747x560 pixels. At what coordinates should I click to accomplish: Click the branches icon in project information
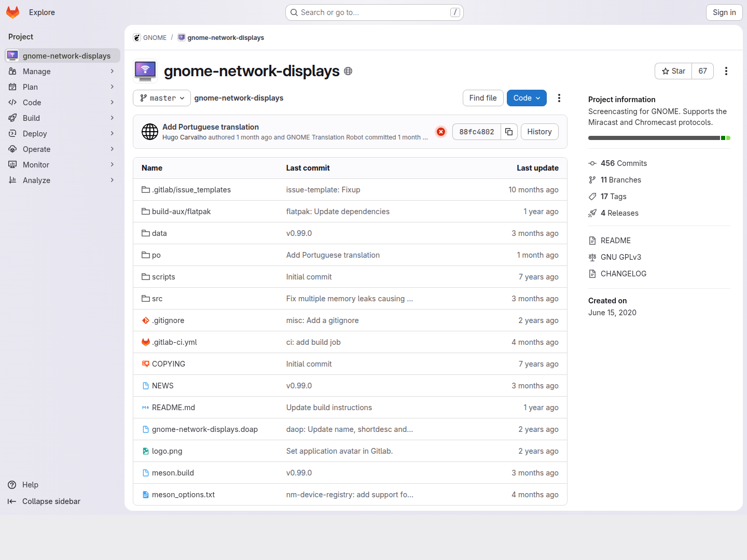(592, 180)
